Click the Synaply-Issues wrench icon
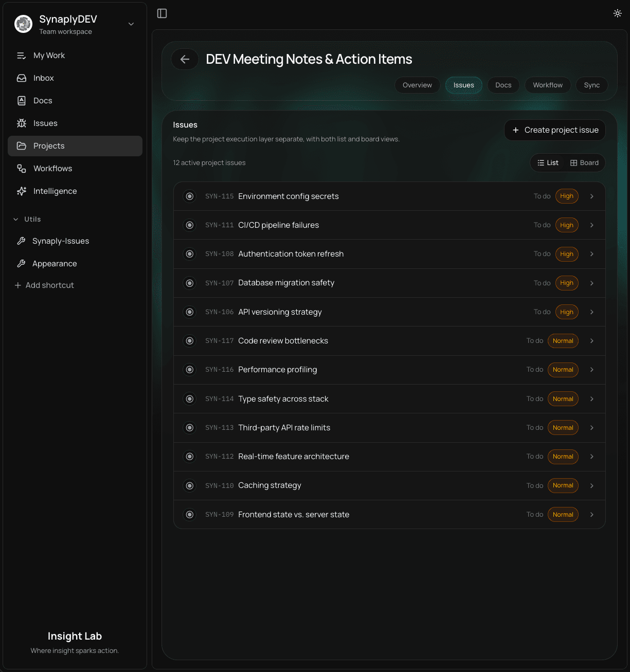Viewport: 630px width, 672px height. (x=21, y=241)
